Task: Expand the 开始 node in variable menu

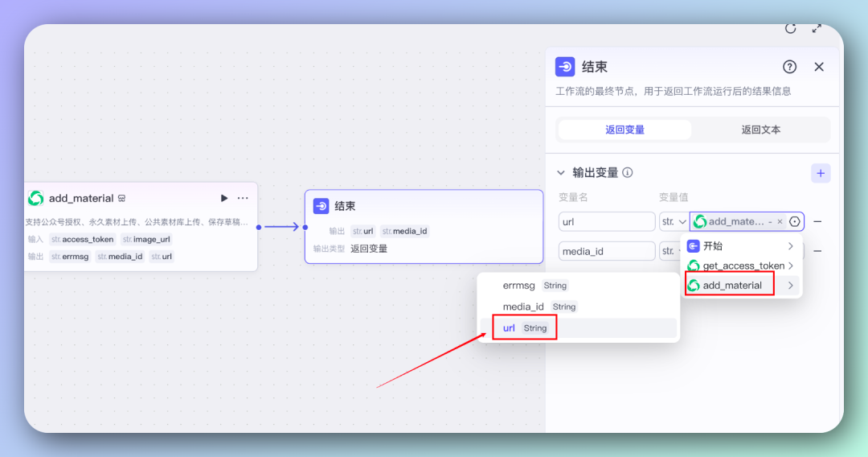Action: [x=741, y=246]
